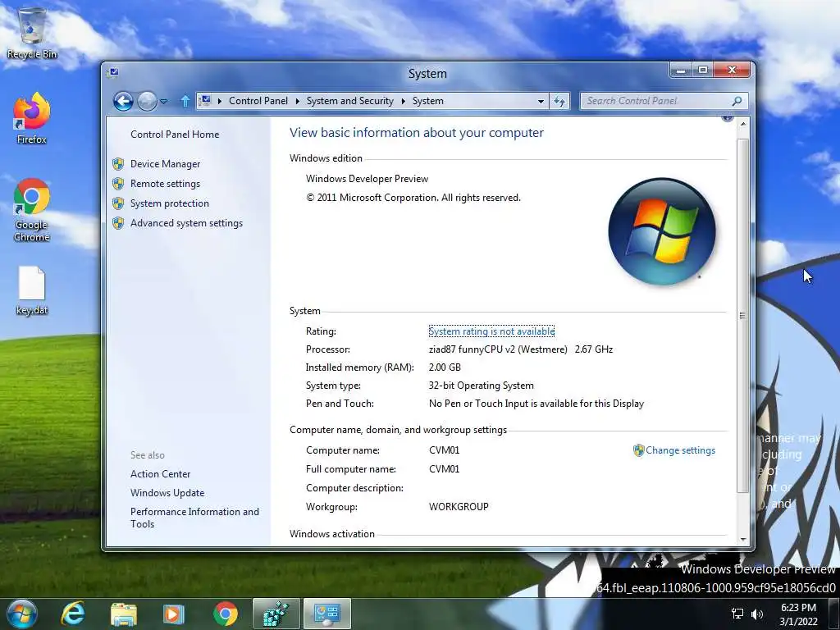Viewport: 840px width, 630px height.
Task: Click the shield icon beside Change settings
Action: [638, 450]
